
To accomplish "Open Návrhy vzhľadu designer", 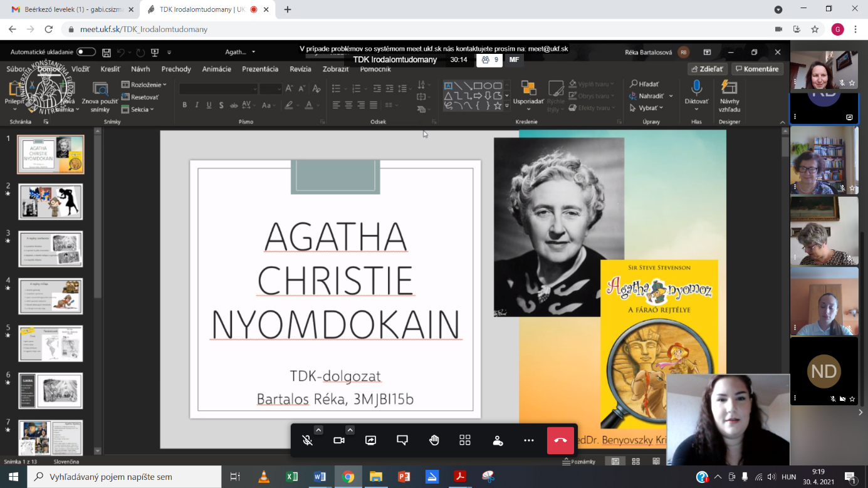I will click(x=729, y=96).
